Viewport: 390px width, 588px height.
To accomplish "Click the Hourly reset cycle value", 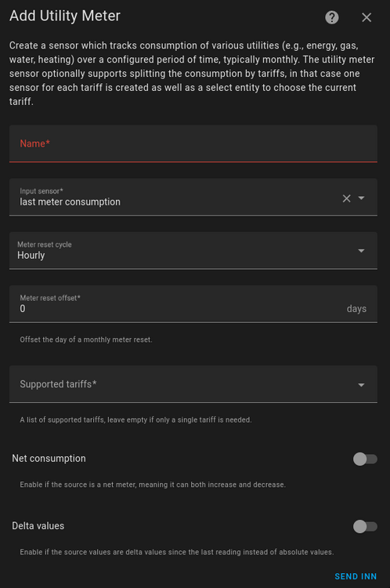I will click(x=31, y=256).
